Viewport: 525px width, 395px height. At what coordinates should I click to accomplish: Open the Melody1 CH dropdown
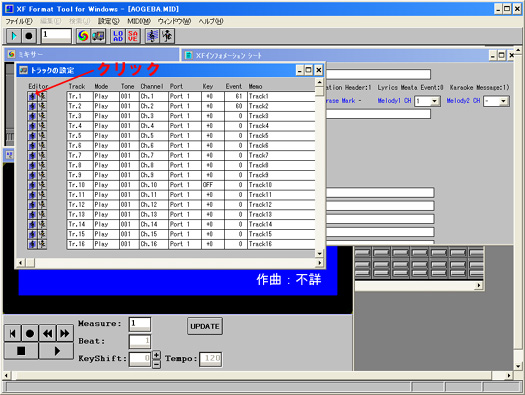tap(434, 101)
